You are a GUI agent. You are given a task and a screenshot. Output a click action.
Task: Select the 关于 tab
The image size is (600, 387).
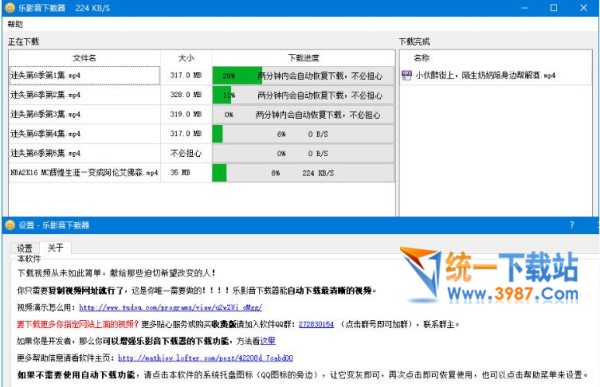click(x=55, y=248)
